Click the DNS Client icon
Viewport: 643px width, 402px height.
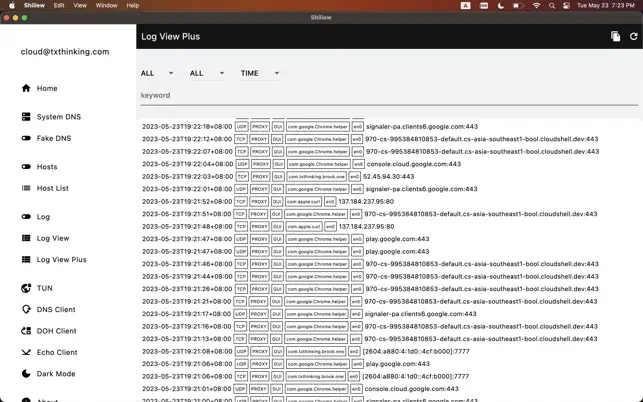point(26,309)
